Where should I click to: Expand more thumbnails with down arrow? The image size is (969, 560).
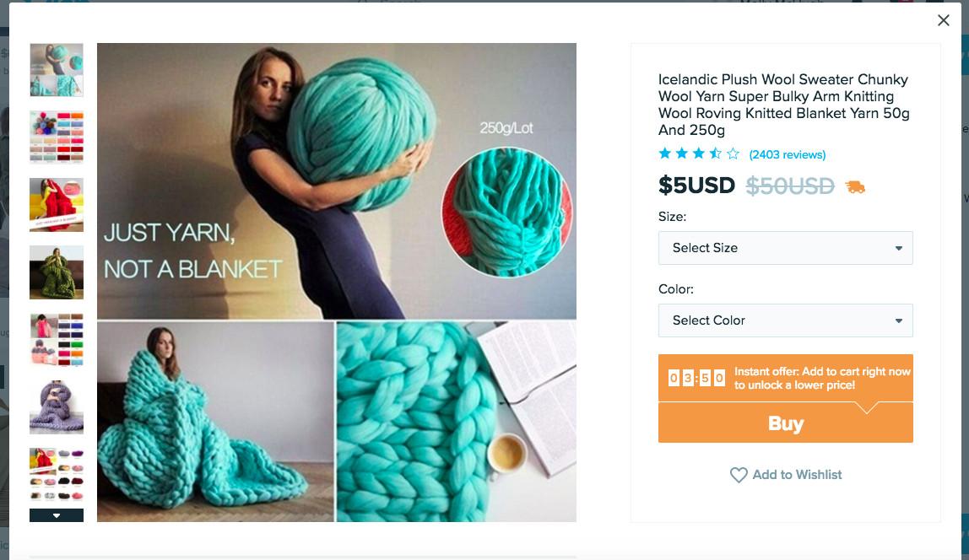(57, 515)
